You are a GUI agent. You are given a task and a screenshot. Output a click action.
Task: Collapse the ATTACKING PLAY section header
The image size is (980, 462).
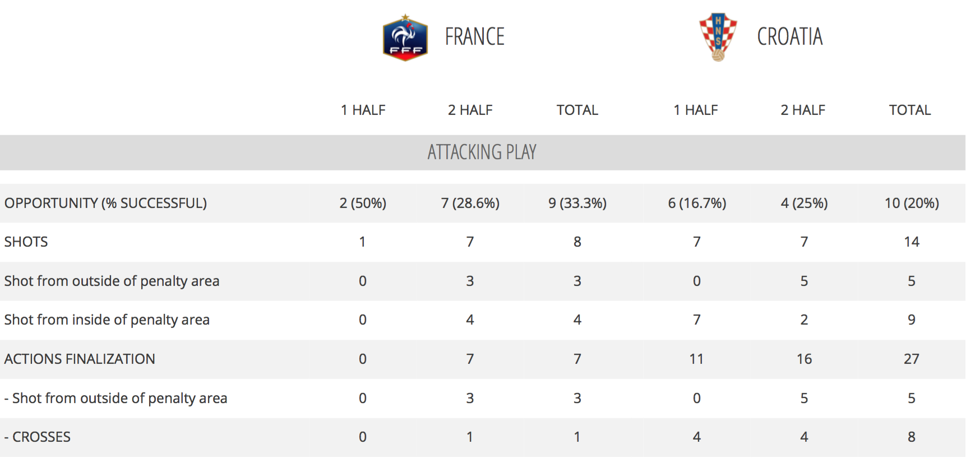click(482, 152)
